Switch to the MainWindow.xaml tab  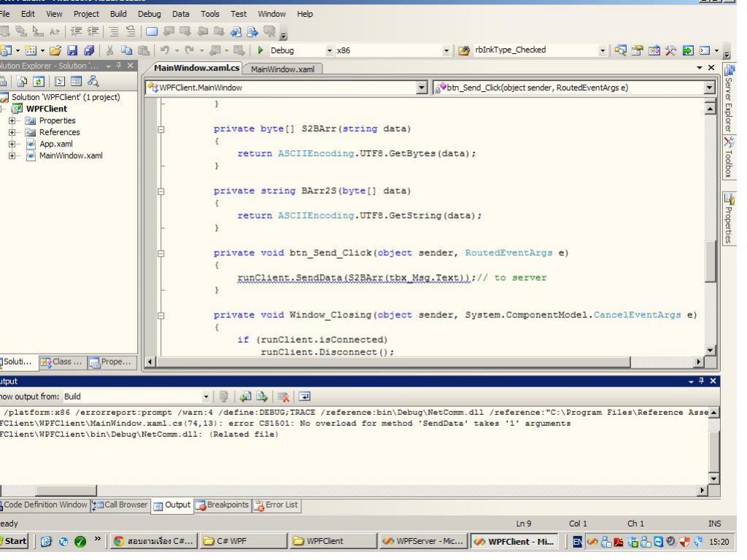(282, 69)
